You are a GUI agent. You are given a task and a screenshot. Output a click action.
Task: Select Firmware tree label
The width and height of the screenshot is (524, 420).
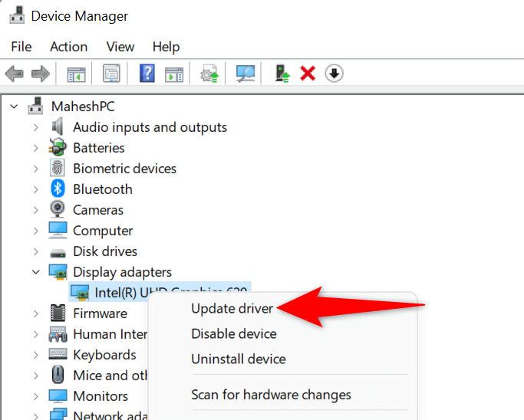click(100, 313)
